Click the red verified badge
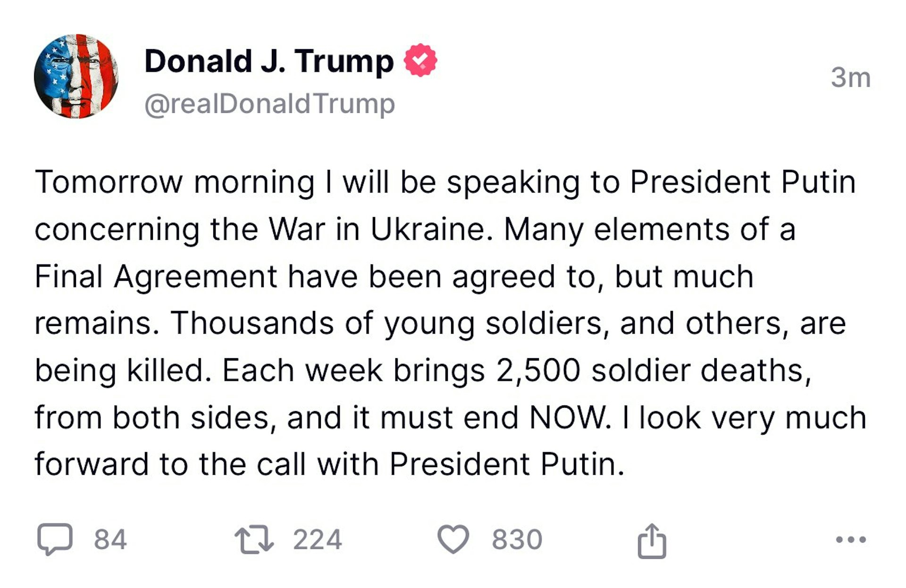 click(x=420, y=60)
